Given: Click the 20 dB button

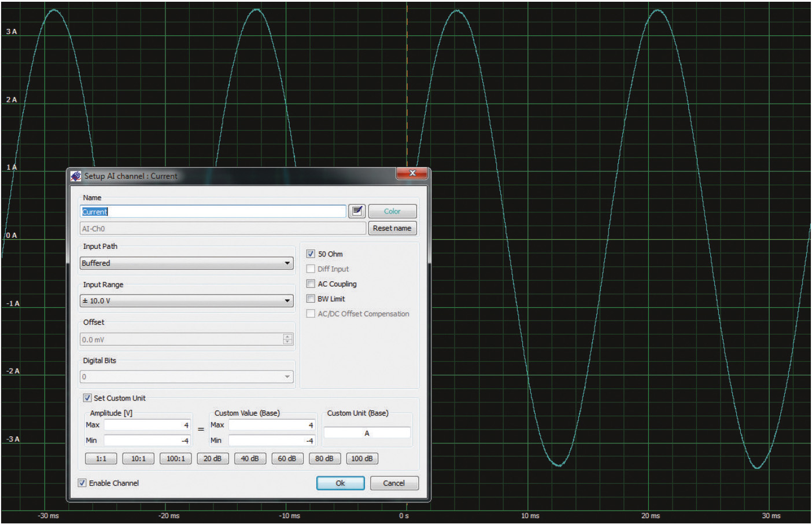Looking at the screenshot, I should coord(213,458).
